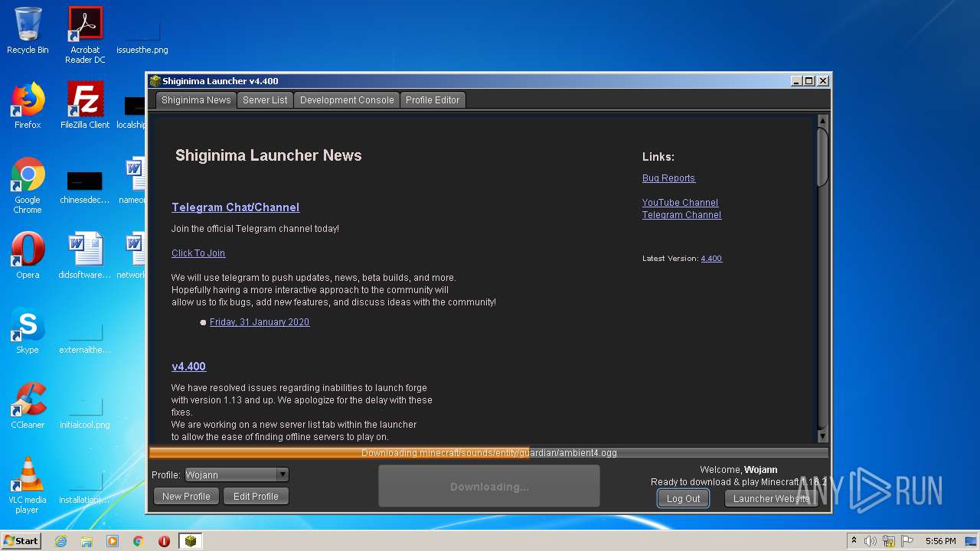Open the Development Console tab
The width and height of the screenshot is (980, 551).
point(347,100)
